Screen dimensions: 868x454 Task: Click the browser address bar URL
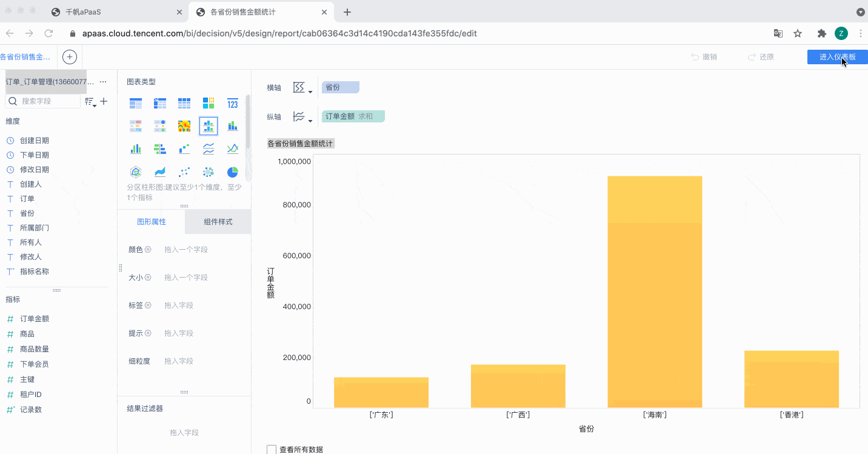pyautogui.click(x=279, y=33)
